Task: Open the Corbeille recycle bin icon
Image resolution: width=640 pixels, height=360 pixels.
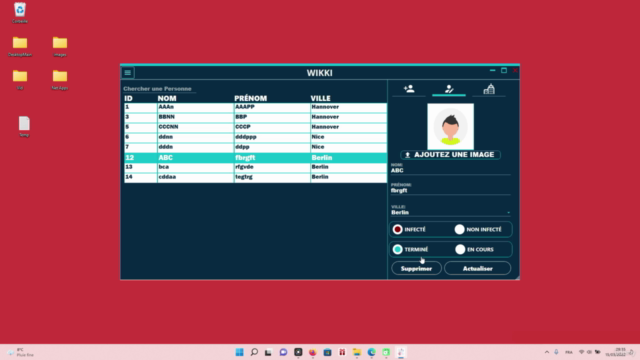Action: point(20,12)
